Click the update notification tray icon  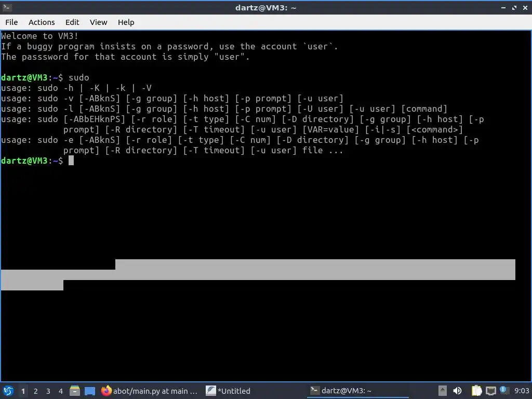503,390
